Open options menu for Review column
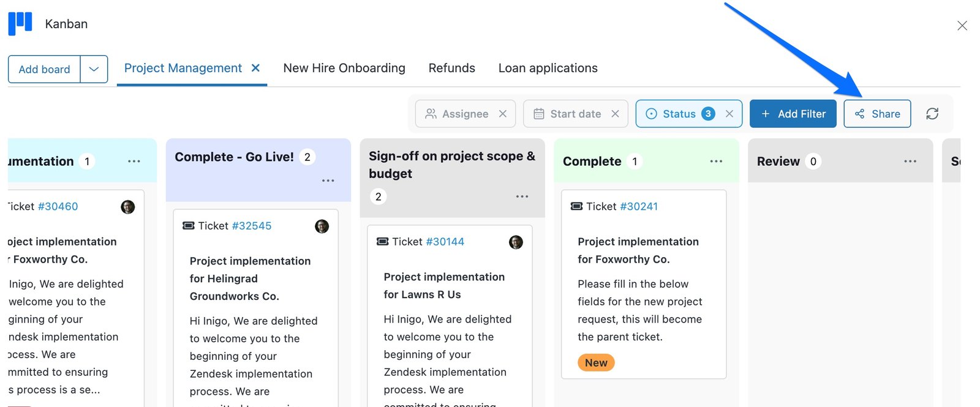This screenshot has width=980, height=407. pyautogui.click(x=910, y=161)
